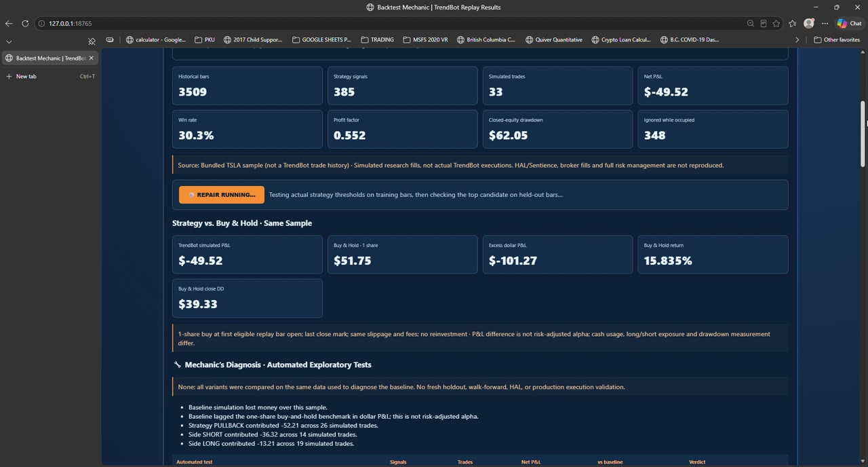Select the Ignored while occupied 348 card
This screenshot has height=467, width=868.
coord(713,129)
